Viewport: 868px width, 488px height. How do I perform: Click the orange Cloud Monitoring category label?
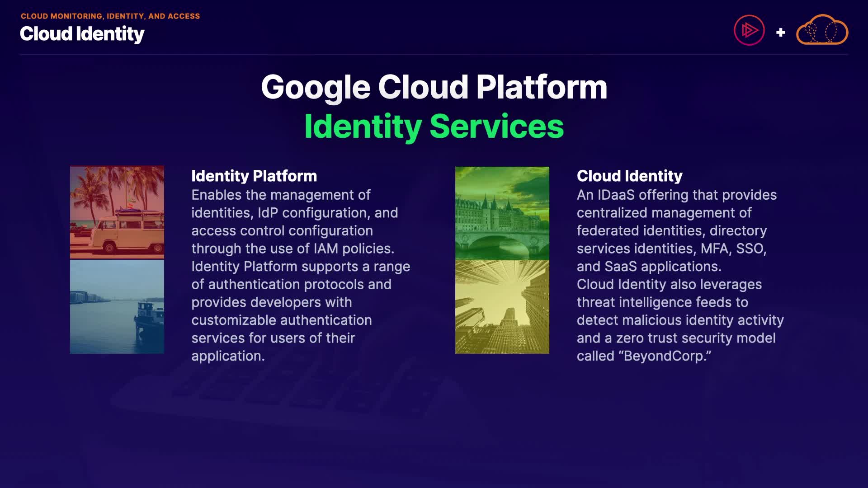tap(110, 16)
